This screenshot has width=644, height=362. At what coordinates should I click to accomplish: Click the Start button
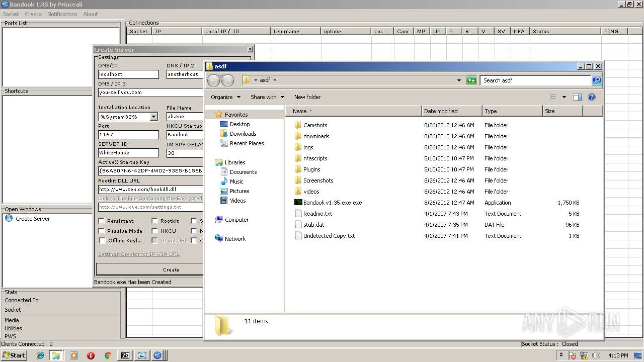pos(14,355)
